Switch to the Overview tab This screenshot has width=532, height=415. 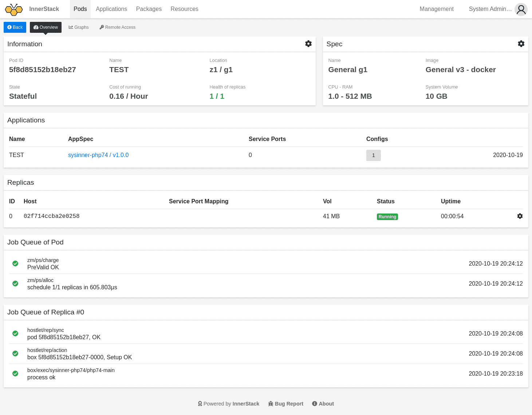46,27
